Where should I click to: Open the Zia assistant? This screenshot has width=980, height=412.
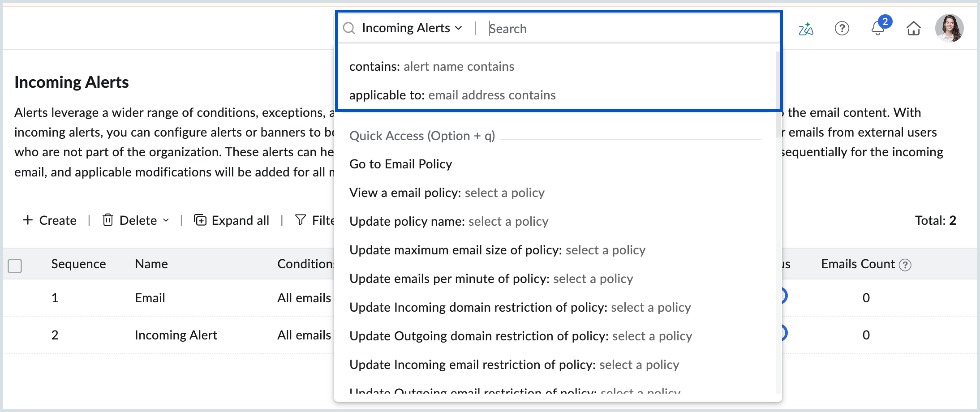[806, 28]
